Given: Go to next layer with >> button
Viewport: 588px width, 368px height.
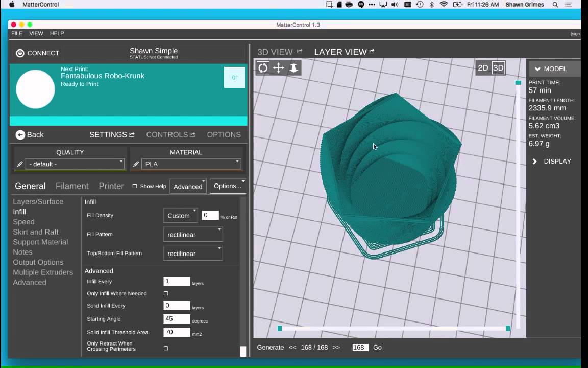Looking at the screenshot, I should [336, 348].
